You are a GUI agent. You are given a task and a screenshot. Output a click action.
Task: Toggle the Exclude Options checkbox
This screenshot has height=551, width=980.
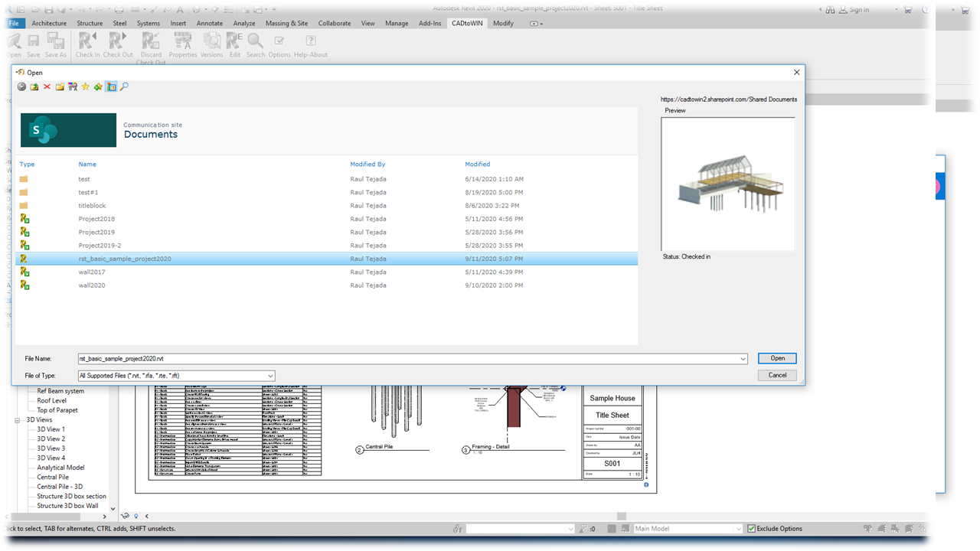pos(752,529)
